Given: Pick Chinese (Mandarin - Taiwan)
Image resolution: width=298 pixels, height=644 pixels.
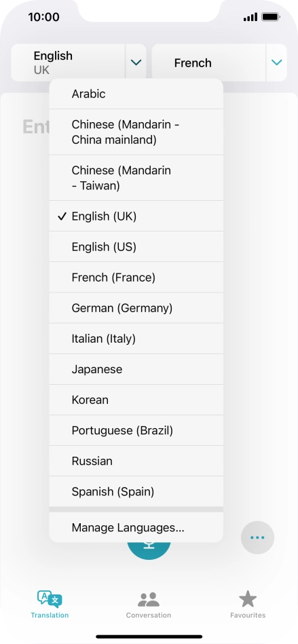Looking at the screenshot, I should coord(136,178).
